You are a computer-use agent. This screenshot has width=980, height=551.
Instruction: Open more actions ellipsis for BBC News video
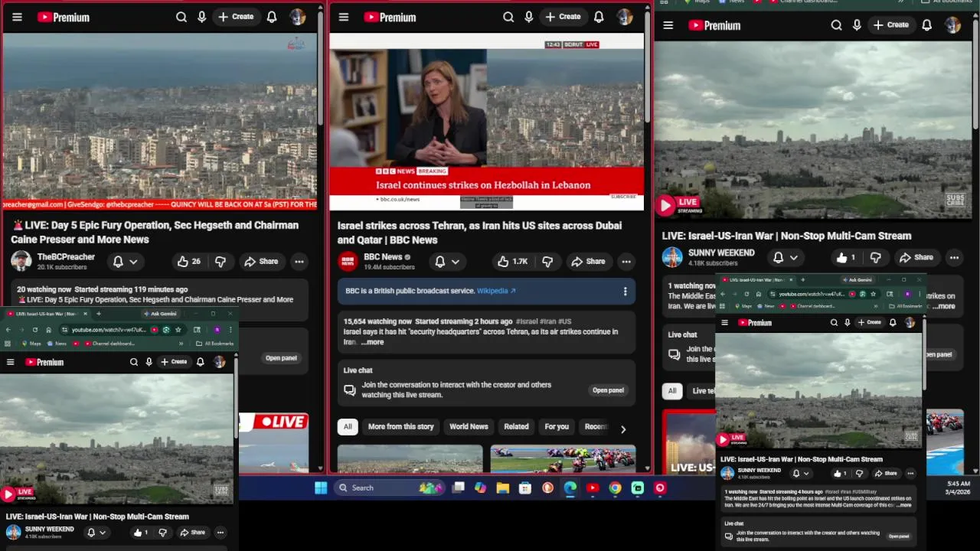tap(626, 262)
